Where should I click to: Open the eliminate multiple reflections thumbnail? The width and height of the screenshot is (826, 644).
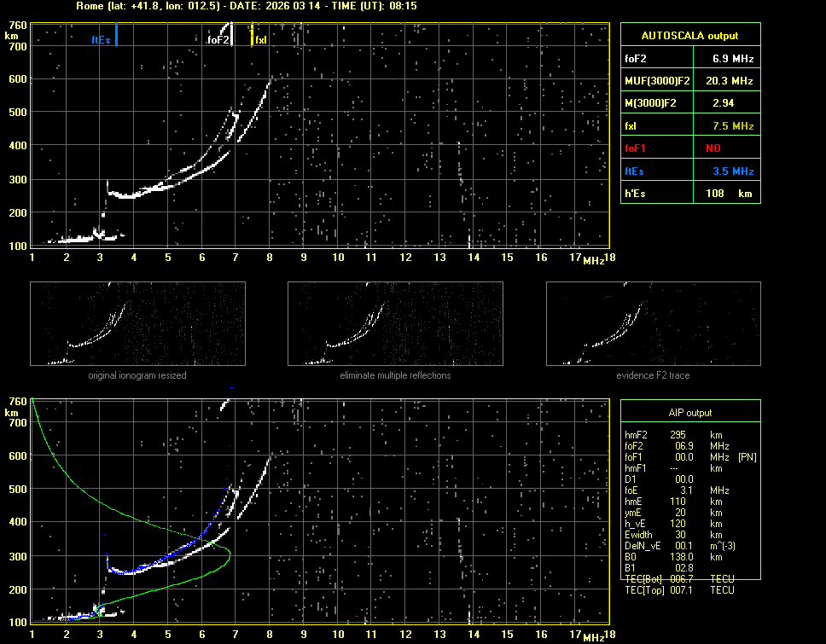[395, 323]
